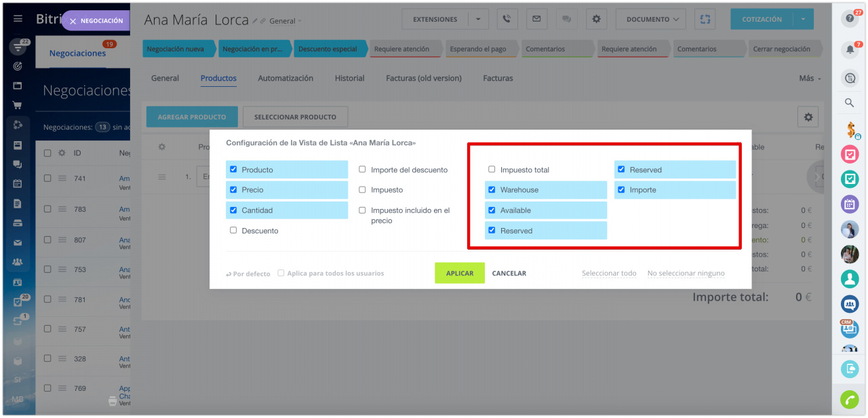Screen dimensions: 868x418
Task: Click the teal document icon above phone
Action: coord(850,369)
